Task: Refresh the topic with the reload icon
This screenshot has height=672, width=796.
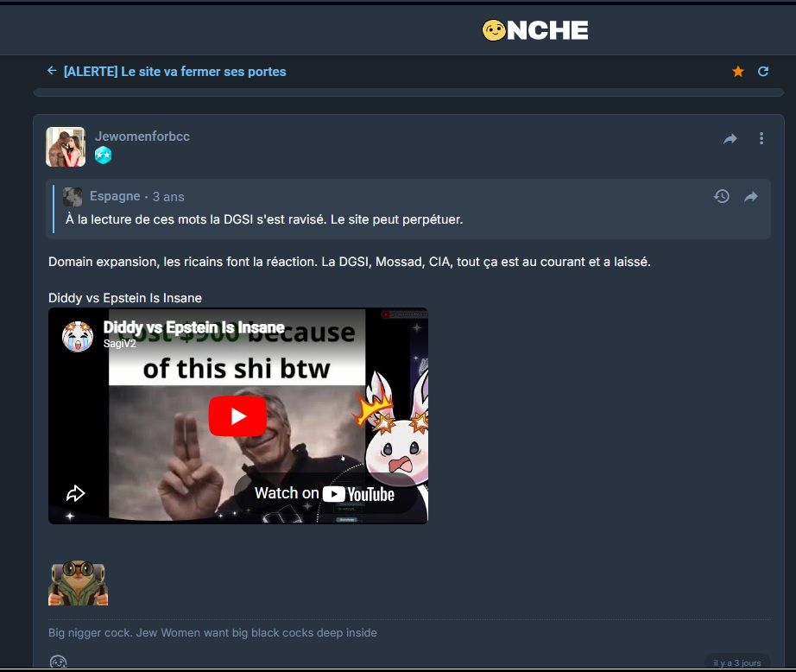Action: pos(763,72)
